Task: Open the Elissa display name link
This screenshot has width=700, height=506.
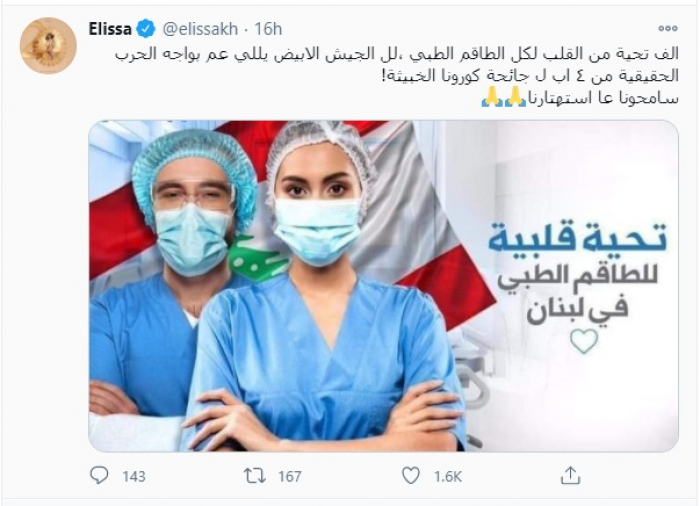Action: tap(110, 29)
